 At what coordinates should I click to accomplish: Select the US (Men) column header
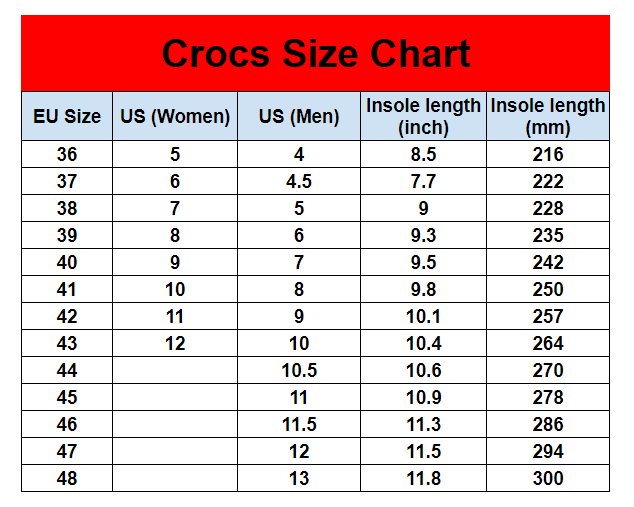tap(299, 116)
